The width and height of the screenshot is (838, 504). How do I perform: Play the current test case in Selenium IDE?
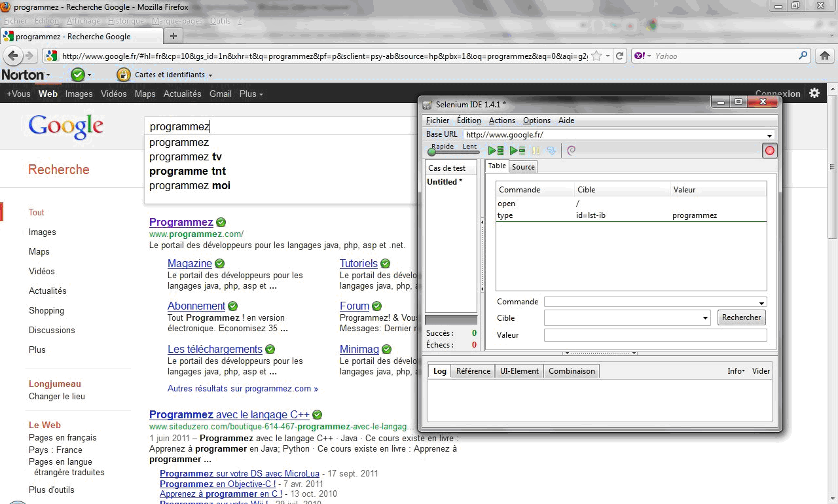point(517,151)
